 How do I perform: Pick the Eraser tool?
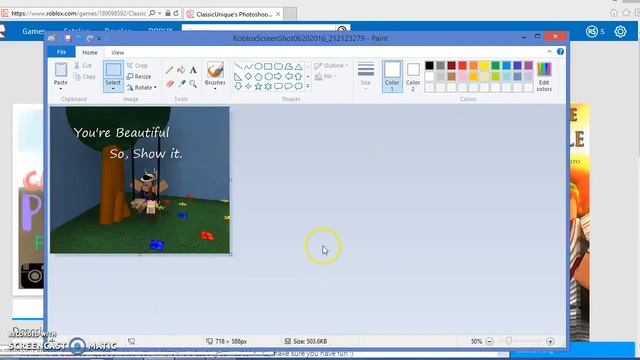pos(169,84)
